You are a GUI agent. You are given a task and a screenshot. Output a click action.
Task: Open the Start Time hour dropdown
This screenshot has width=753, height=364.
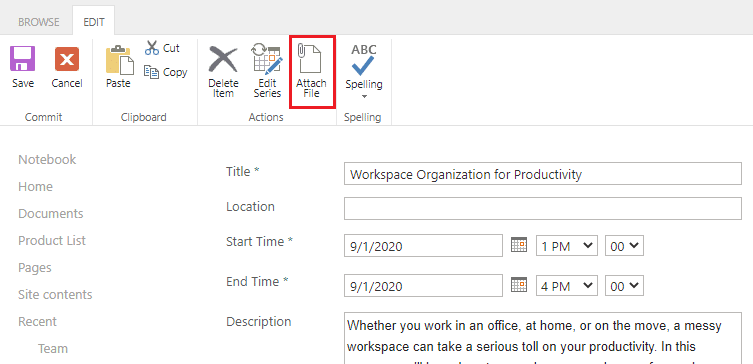pyautogui.click(x=567, y=246)
